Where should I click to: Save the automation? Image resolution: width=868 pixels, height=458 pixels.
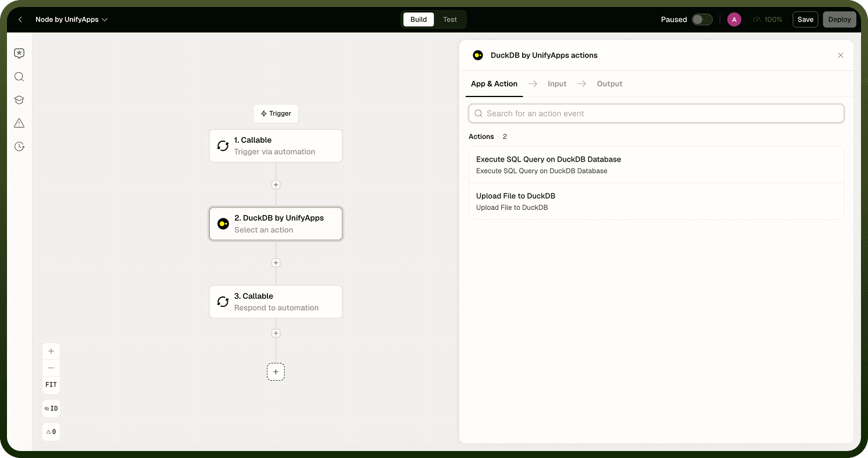click(x=805, y=19)
